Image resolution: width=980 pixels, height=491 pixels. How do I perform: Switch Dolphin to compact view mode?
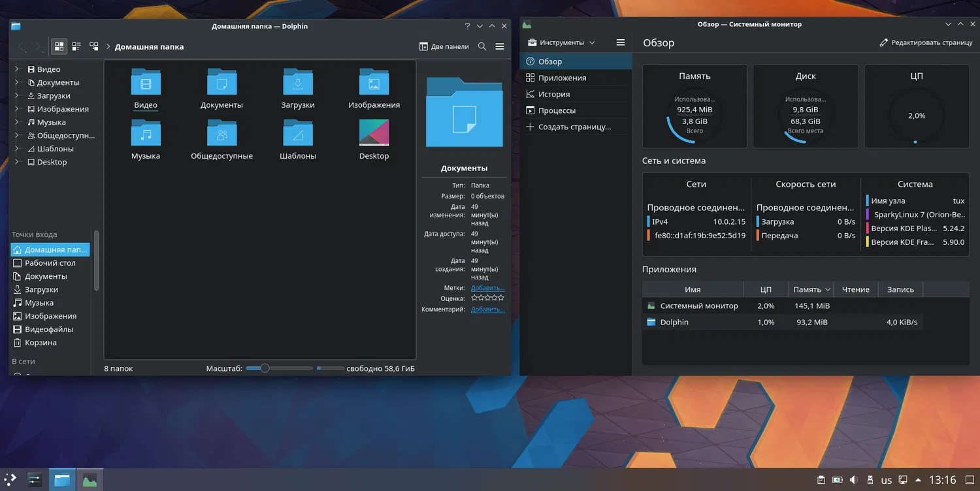point(76,46)
